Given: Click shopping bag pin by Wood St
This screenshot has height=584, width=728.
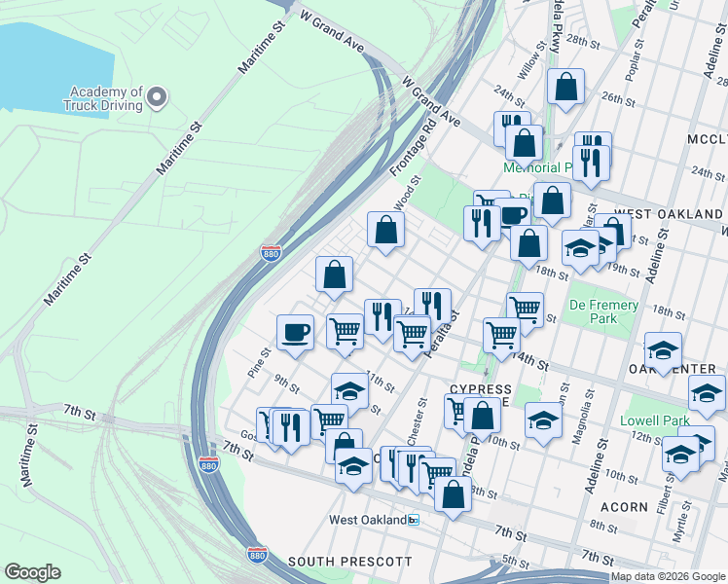Looking at the screenshot, I should pyautogui.click(x=385, y=233).
